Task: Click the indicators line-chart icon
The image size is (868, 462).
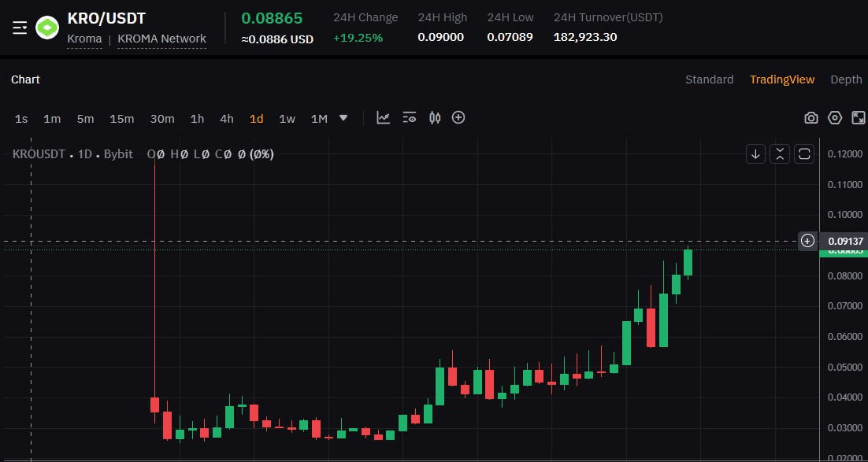Action: click(x=384, y=118)
